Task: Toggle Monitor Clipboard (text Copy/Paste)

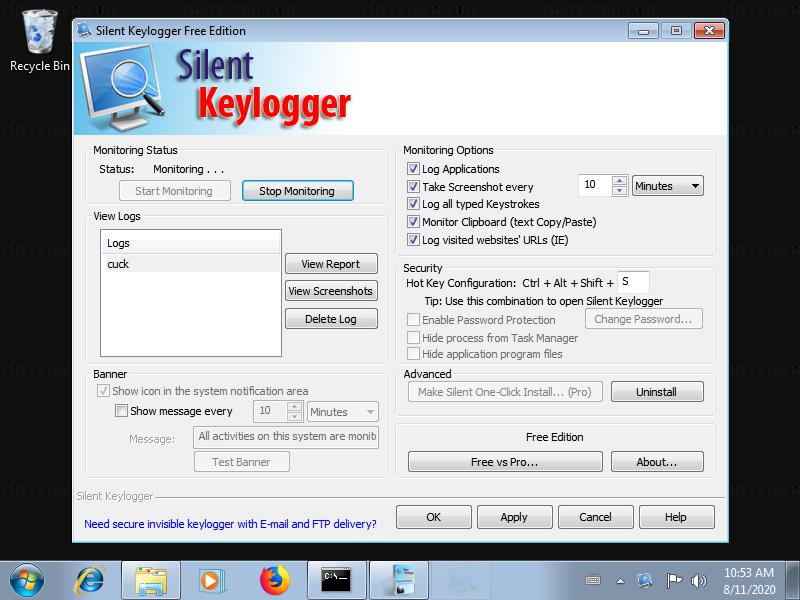Action: (x=413, y=221)
